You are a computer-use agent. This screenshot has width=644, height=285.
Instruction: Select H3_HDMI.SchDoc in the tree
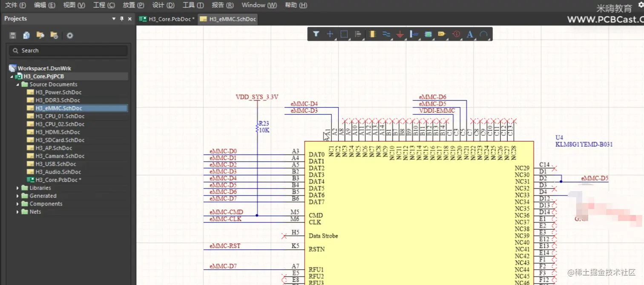click(x=57, y=132)
